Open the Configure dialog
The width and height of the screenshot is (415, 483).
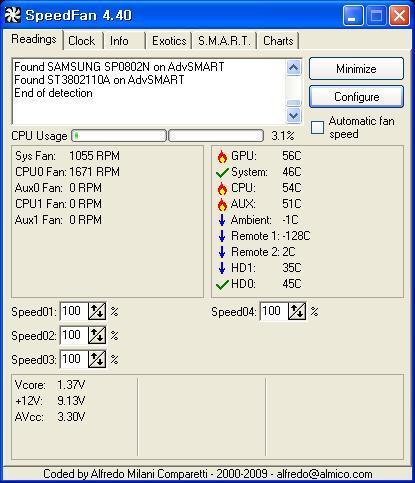tap(356, 97)
